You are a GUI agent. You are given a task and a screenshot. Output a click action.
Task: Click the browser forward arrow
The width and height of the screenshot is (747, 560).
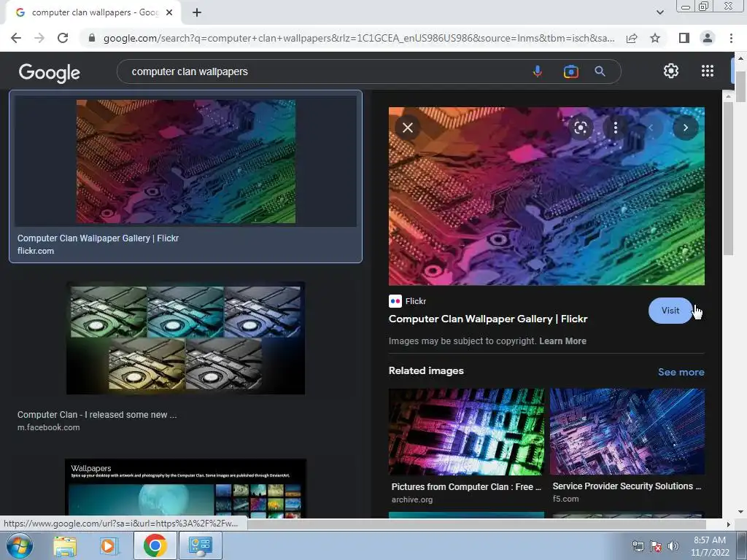(39, 38)
